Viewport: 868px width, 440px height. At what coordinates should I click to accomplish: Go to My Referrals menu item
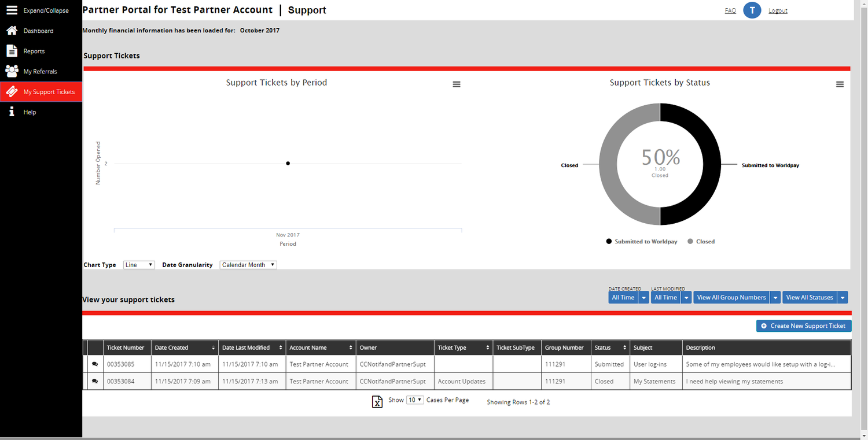coord(41,71)
